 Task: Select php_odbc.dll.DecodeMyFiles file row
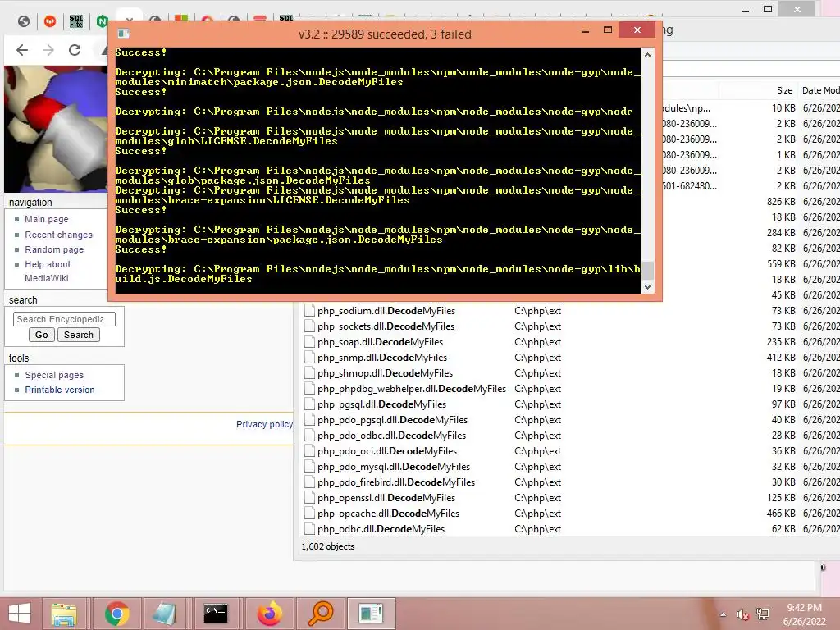569,529
